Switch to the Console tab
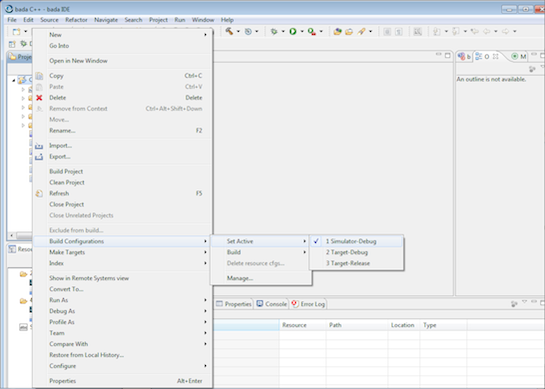The height and width of the screenshot is (389, 545). point(272,304)
